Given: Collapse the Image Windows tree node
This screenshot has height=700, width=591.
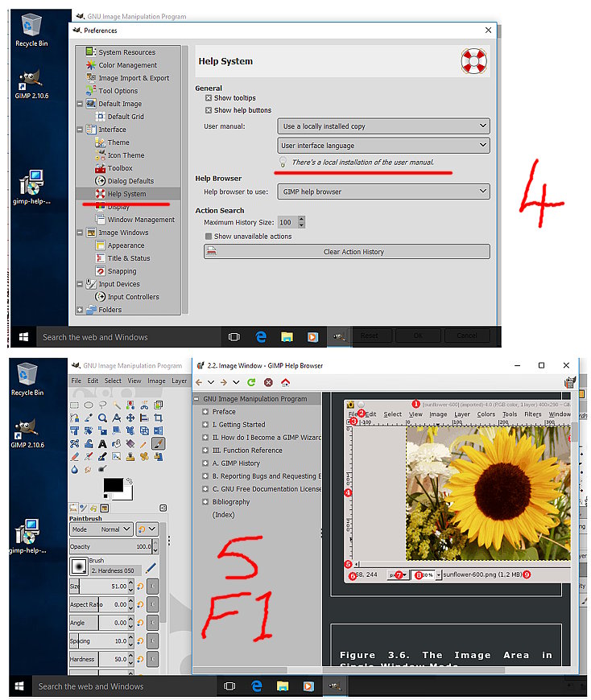Looking at the screenshot, I should tap(80, 233).
